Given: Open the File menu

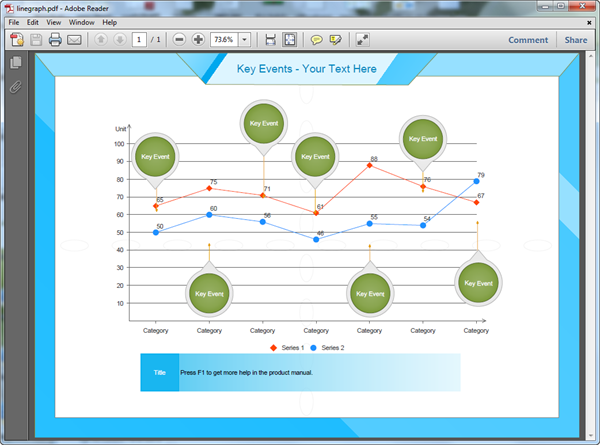Looking at the screenshot, I should pos(14,22).
